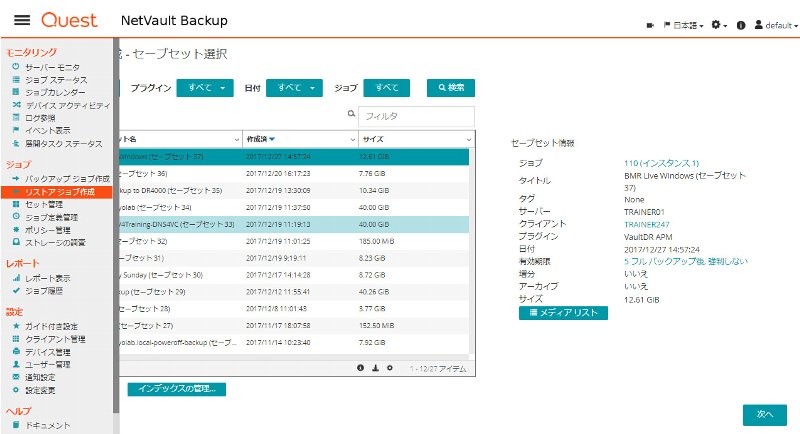The height and width of the screenshot is (434, 800).
Task: Open job link 110 (インスタンス 1)
Action: [661, 163]
